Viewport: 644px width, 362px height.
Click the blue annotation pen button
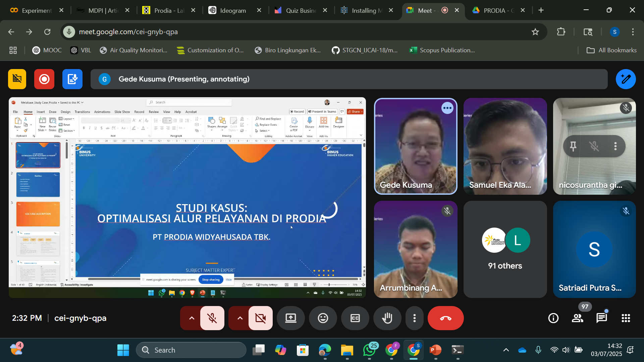click(x=626, y=79)
